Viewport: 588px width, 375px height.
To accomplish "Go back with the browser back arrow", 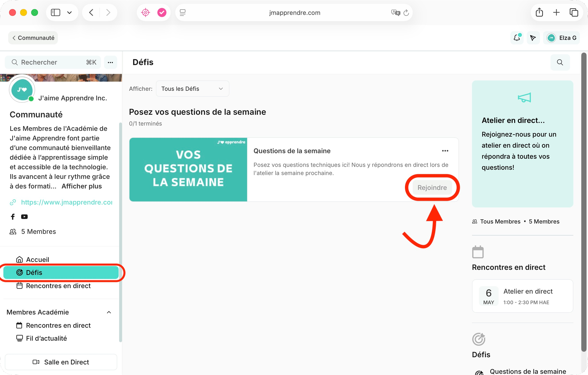I will pos(91,12).
